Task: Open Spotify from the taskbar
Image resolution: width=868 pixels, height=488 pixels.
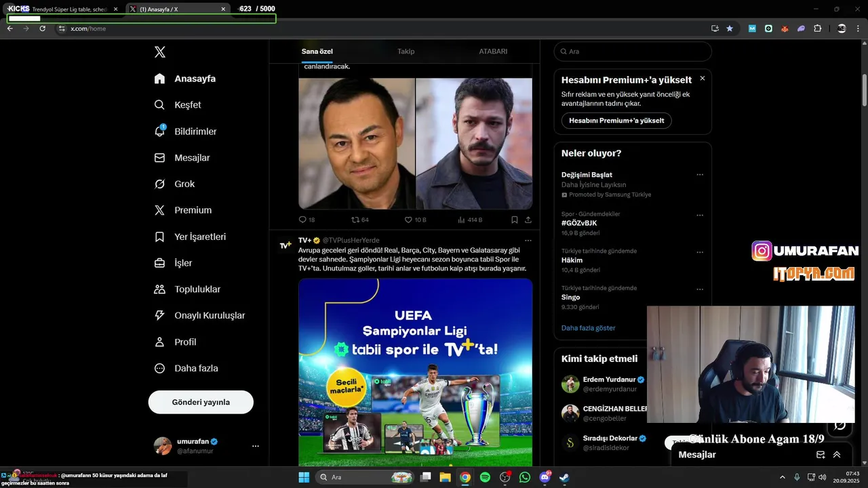Action: pos(485,477)
